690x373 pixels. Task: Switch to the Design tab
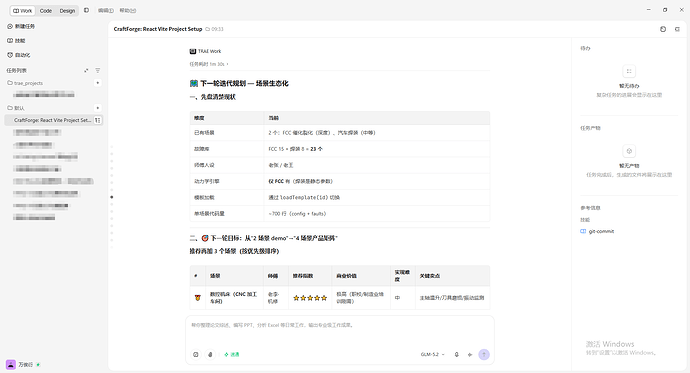pyautogui.click(x=67, y=11)
